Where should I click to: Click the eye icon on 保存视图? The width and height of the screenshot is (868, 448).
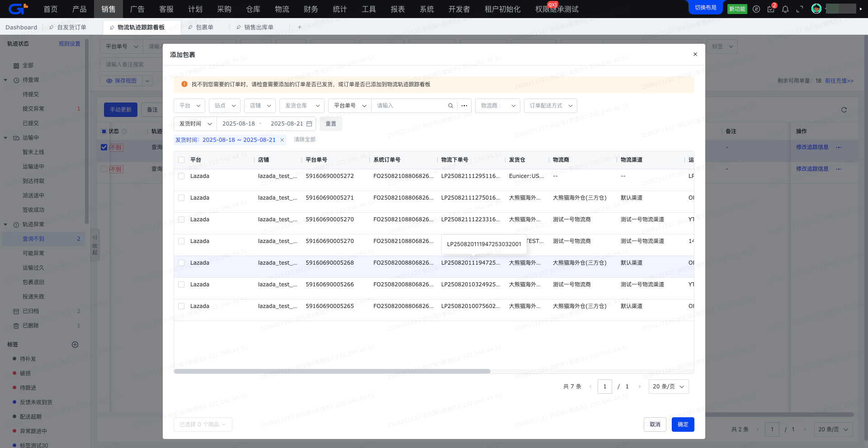[109, 81]
